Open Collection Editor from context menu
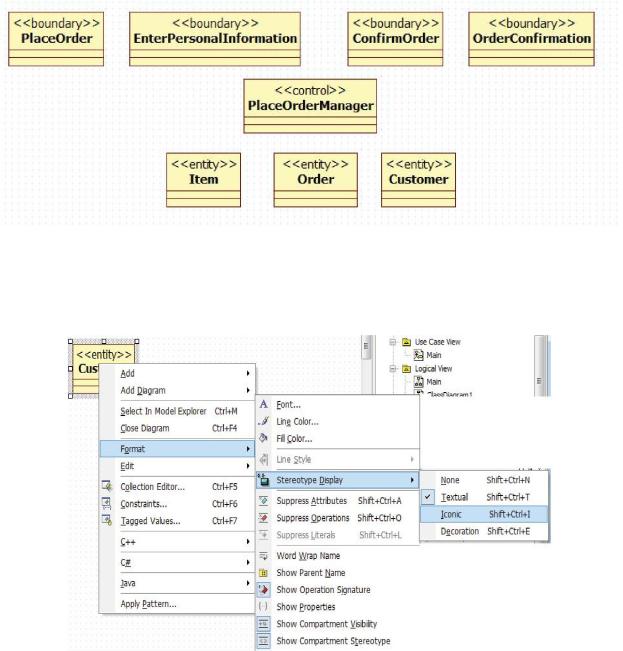This screenshot has height=651, width=623. (x=177, y=487)
